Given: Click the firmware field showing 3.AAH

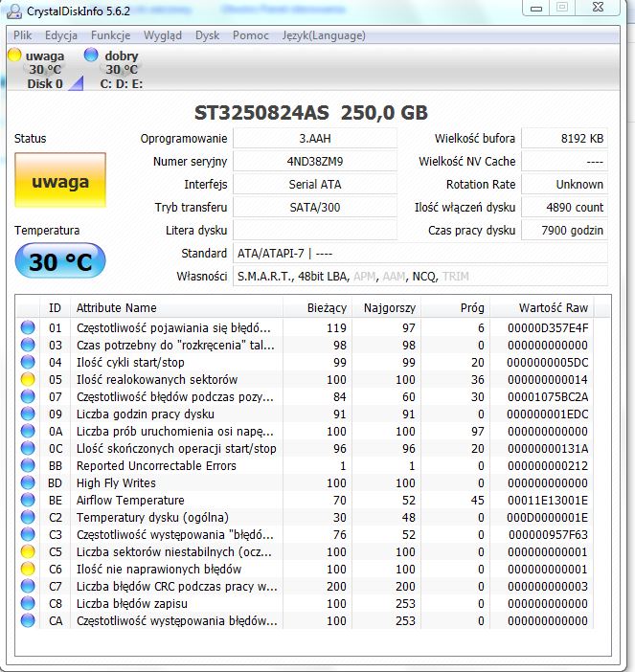Looking at the screenshot, I should coord(315,139).
